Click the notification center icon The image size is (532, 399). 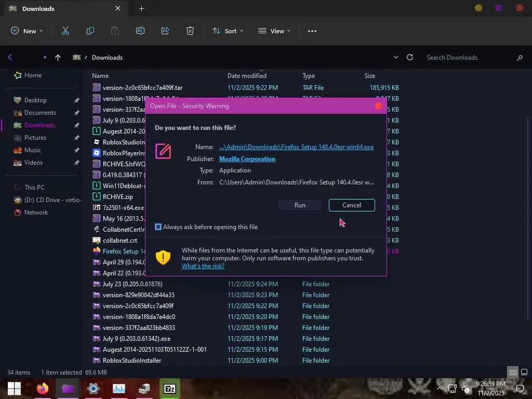520,388
